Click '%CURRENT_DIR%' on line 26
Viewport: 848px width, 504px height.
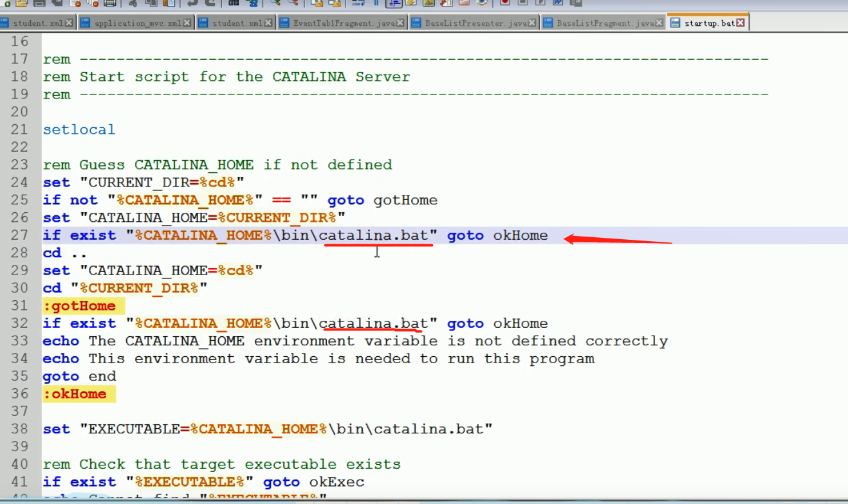pyautogui.click(x=277, y=218)
